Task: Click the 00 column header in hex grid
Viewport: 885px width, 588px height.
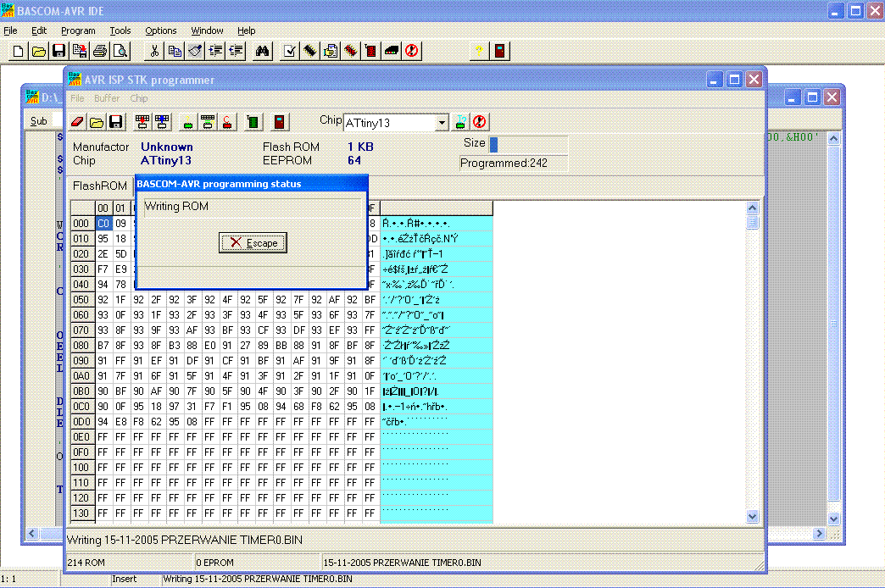Action: tap(103, 208)
